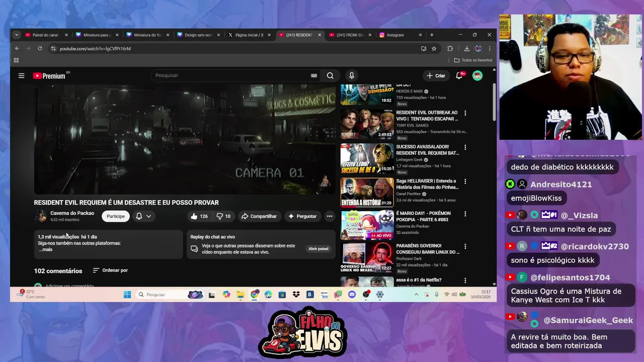Viewport: 644px width, 362px height.
Task: Open Todos os favoritos bookmarks folder
Action: pyautogui.click(x=473, y=60)
